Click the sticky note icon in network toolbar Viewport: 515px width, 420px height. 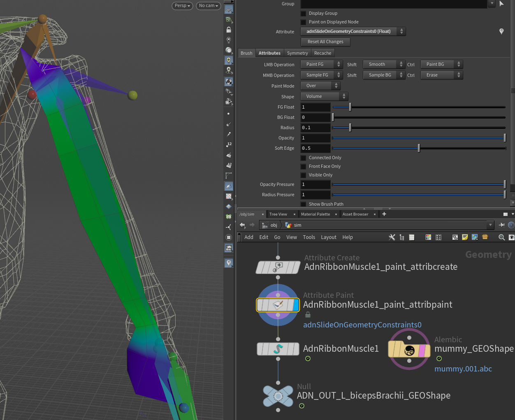[x=465, y=237]
